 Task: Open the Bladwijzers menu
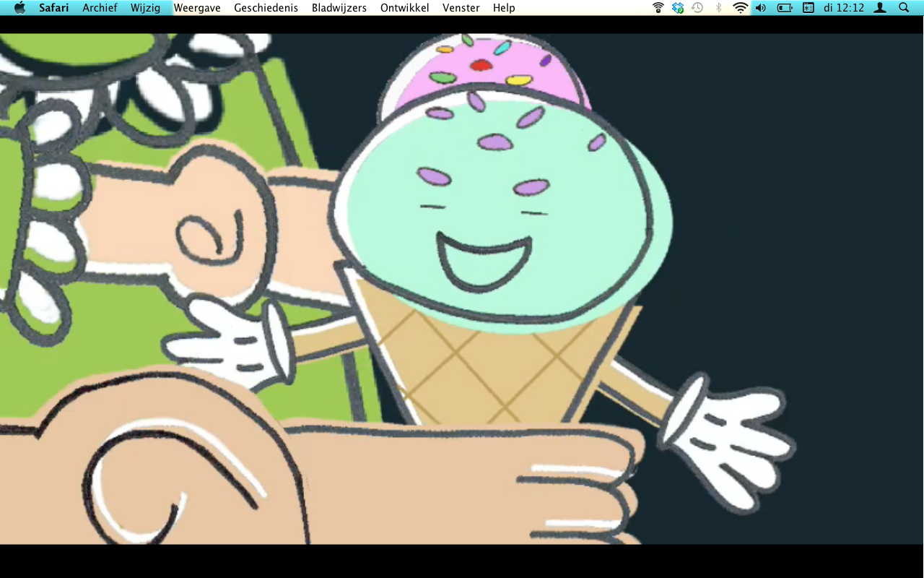(339, 8)
